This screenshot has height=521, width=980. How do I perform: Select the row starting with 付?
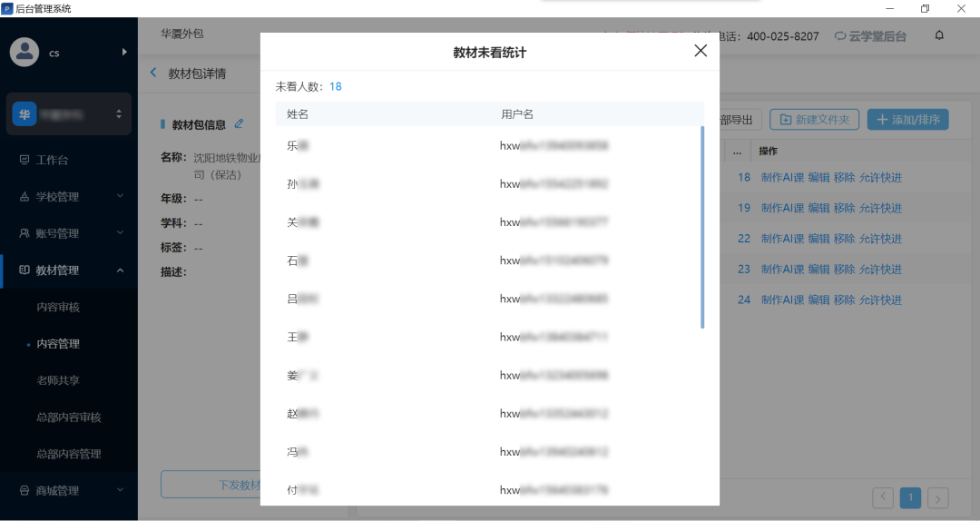[x=489, y=490]
